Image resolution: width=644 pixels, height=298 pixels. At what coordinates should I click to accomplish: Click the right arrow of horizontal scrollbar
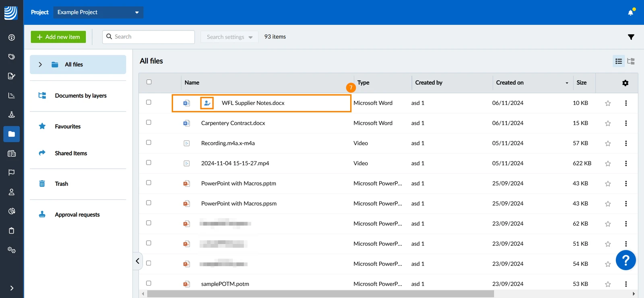pos(634,294)
